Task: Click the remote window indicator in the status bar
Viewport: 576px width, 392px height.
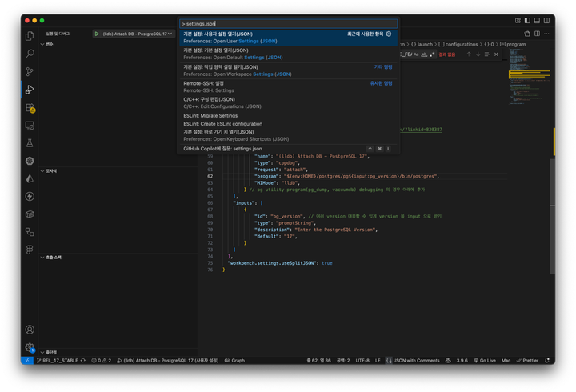Action: click(27, 361)
